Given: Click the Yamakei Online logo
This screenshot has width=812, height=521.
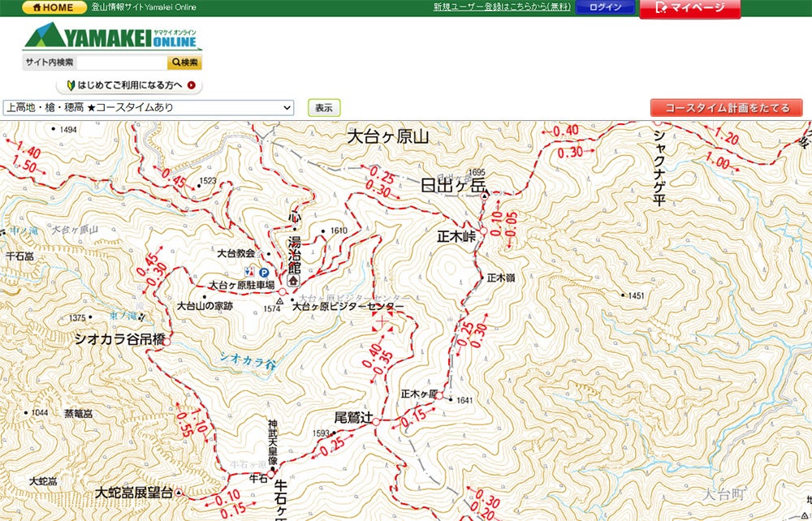Looking at the screenshot, I should pyautogui.click(x=112, y=37).
